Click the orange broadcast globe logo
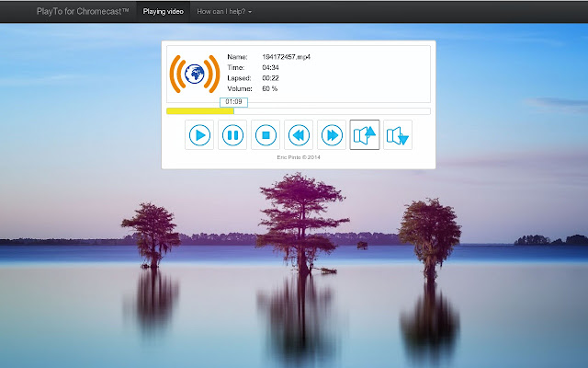 [x=195, y=74]
